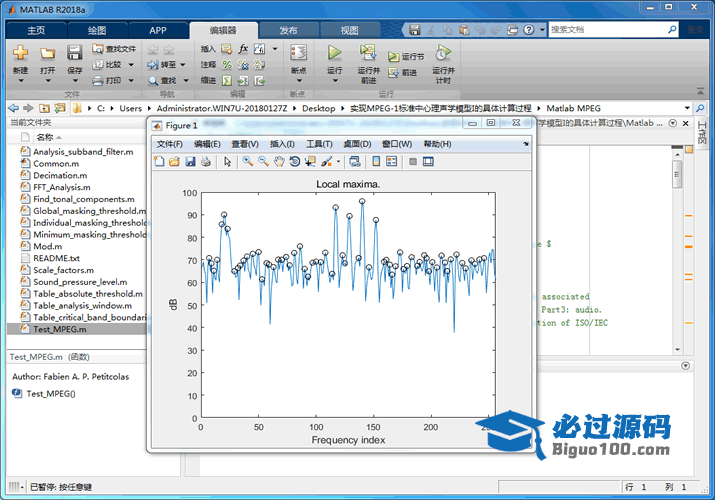Click the 名称 (Name) column header

click(45, 137)
